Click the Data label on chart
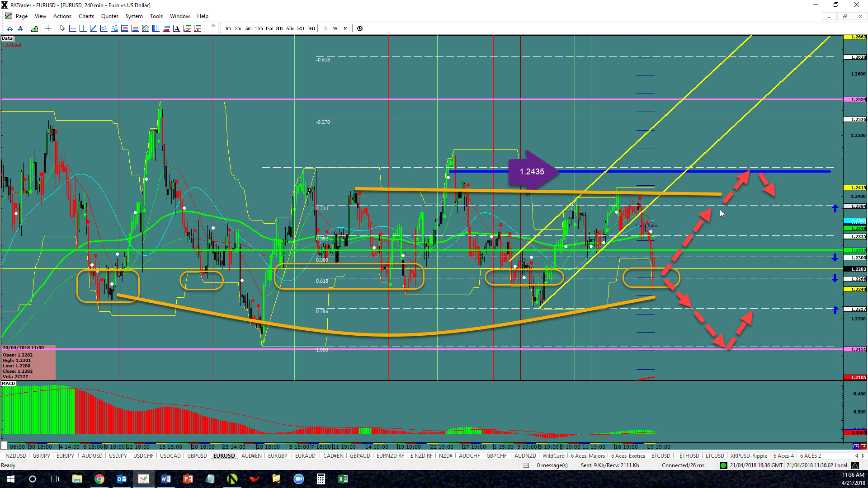Screen dimensions: 868x488 7,38
